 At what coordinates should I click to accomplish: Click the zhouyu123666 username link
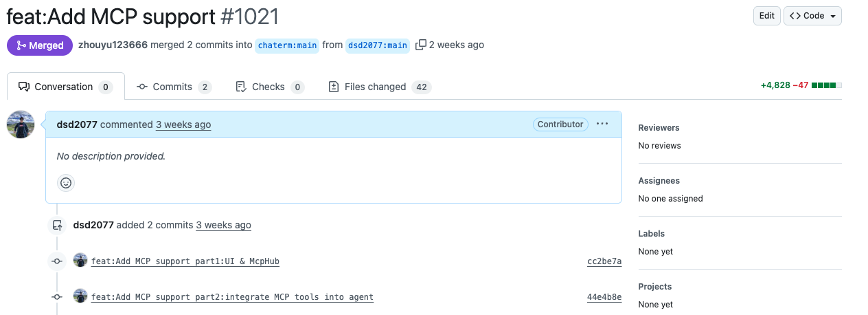[113, 45]
